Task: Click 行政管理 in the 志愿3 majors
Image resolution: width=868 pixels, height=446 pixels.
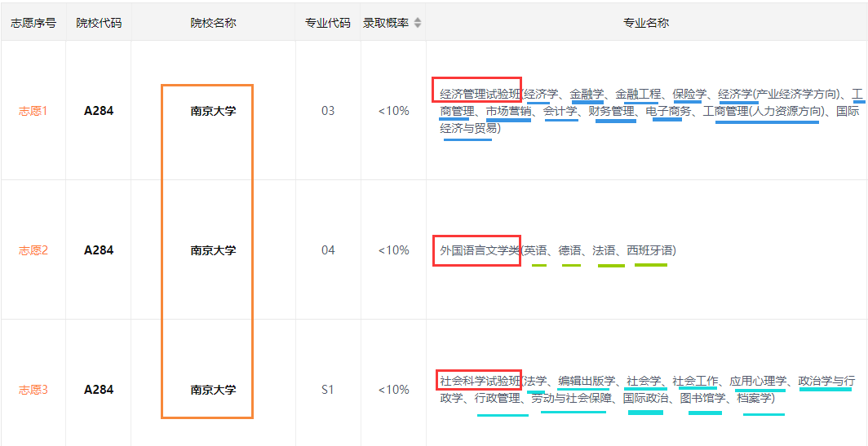Action: [498, 399]
